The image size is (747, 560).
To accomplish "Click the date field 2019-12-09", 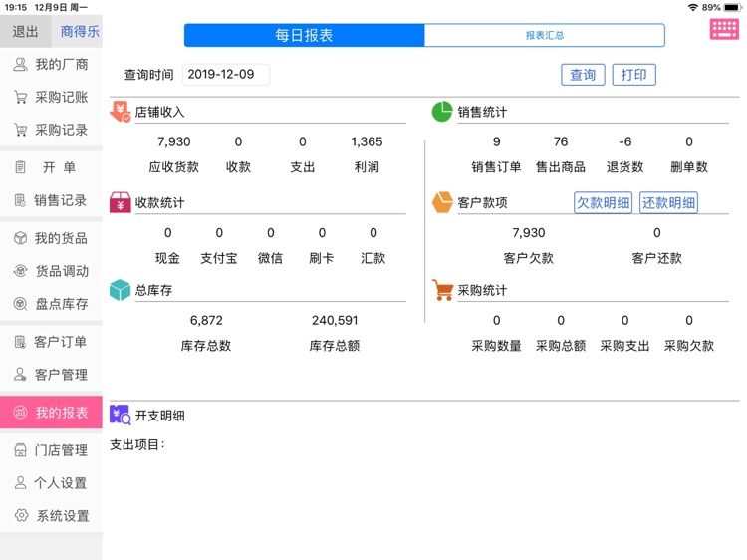I will (x=226, y=75).
